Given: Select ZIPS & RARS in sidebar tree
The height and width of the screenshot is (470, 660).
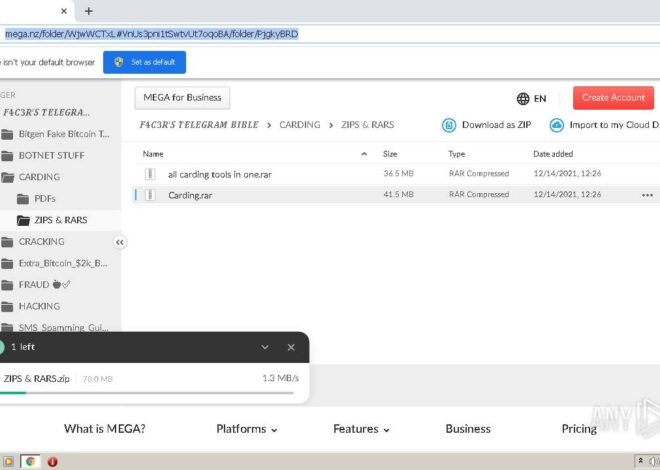Looking at the screenshot, I should pyautogui.click(x=61, y=220).
